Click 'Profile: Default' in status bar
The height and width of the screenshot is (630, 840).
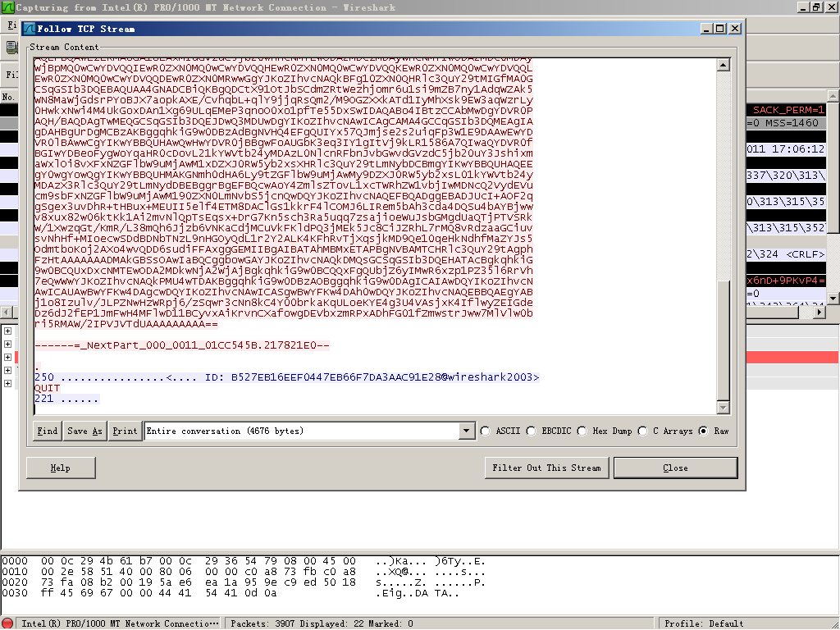(704, 623)
